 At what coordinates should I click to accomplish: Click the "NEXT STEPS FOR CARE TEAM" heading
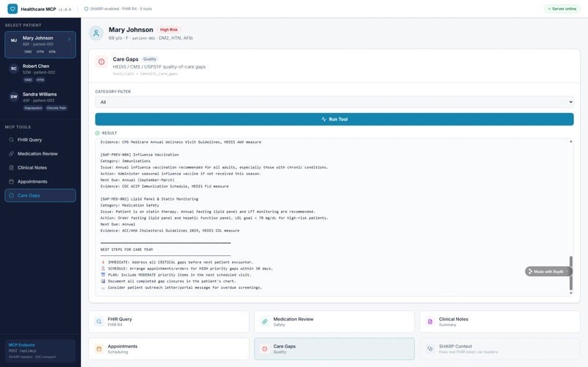pyautogui.click(x=126, y=250)
